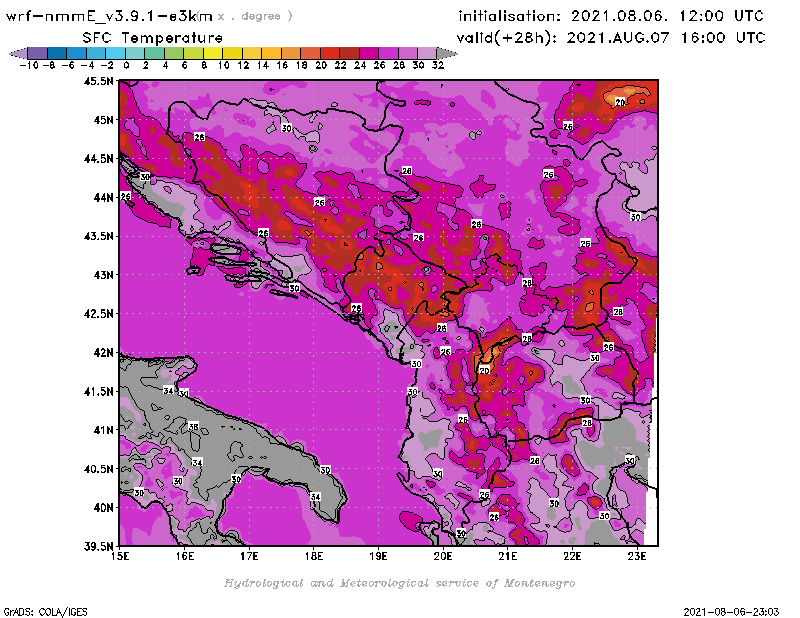Click the '45.5N' latitude label
Viewport: 800px width, 618px height.
pos(98,81)
